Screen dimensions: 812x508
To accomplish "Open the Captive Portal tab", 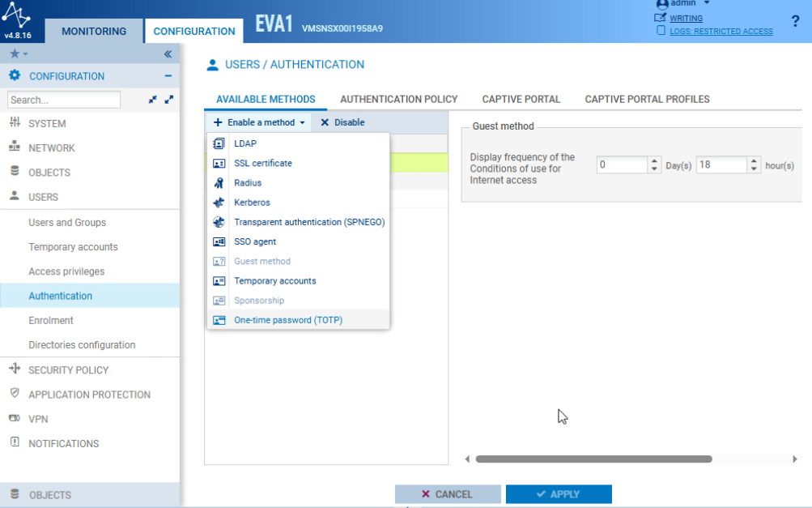I will pyautogui.click(x=521, y=100).
